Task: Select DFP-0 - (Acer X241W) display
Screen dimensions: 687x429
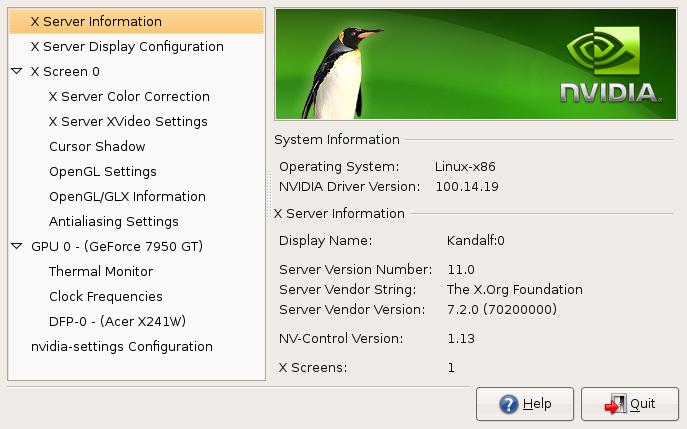Action: click(x=117, y=321)
